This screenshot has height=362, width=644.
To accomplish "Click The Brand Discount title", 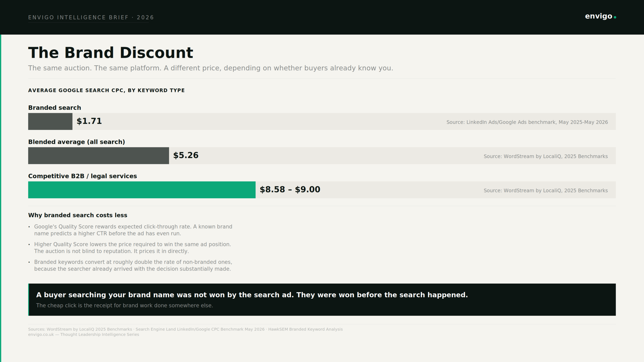I will (x=110, y=53).
